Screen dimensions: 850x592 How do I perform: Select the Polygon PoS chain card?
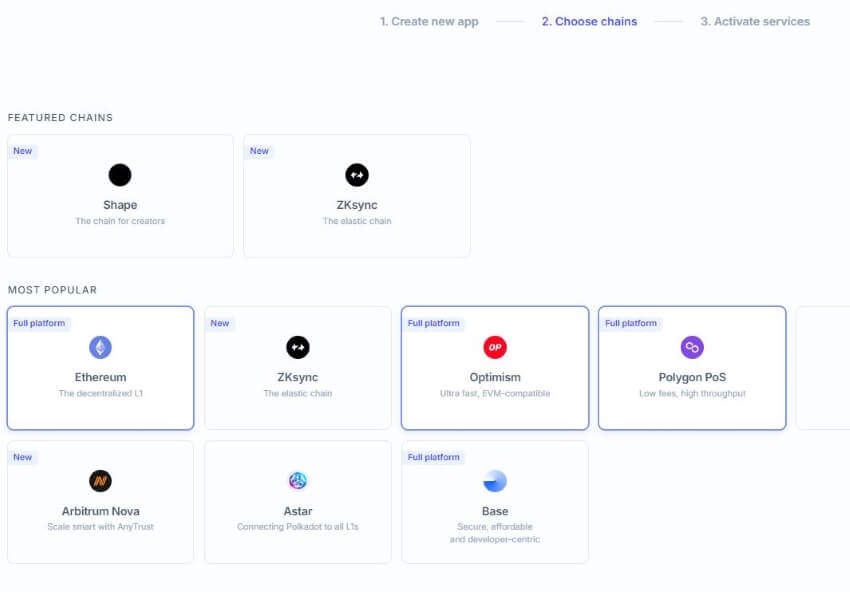pyautogui.click(x=691, y=367)
